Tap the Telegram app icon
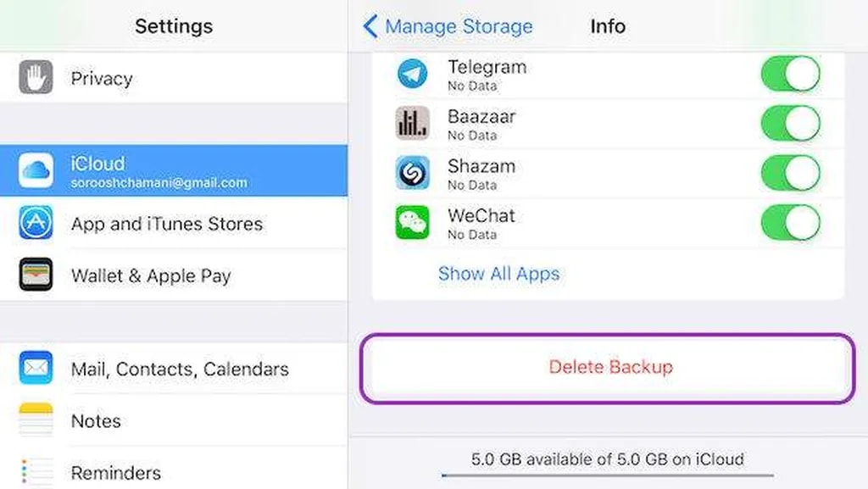 click(413, 74)
